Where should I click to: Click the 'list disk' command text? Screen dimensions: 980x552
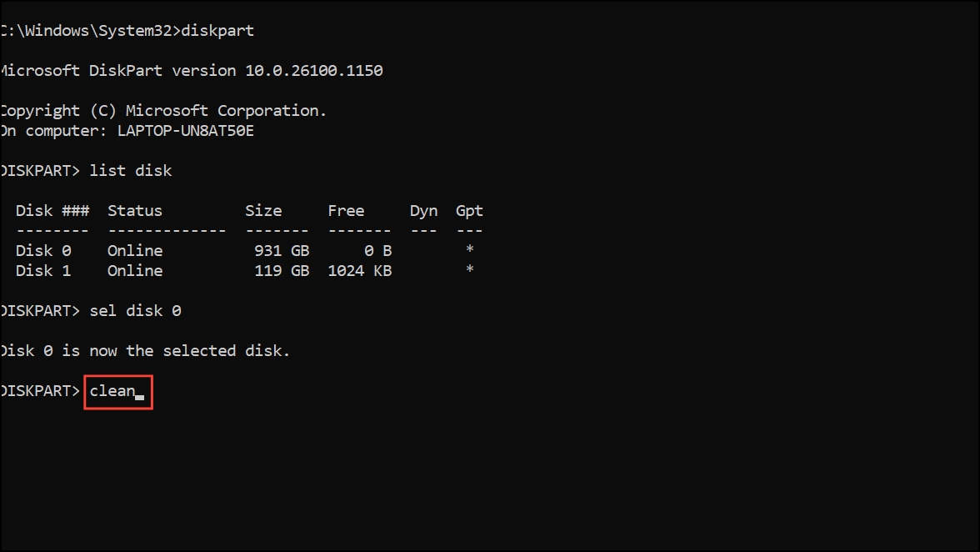(x=131, y=171)
